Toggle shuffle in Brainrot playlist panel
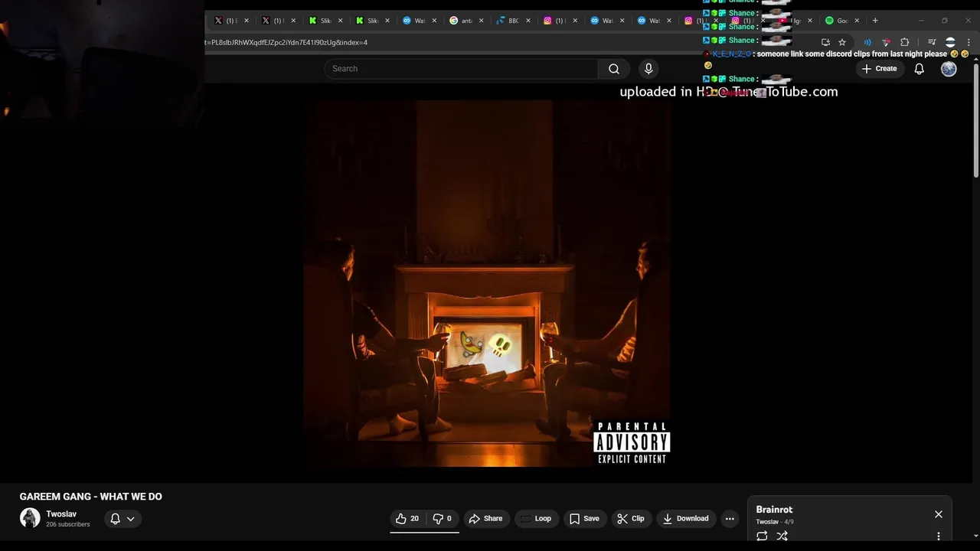This screenshot has width=980, height=551. point(782,536)
